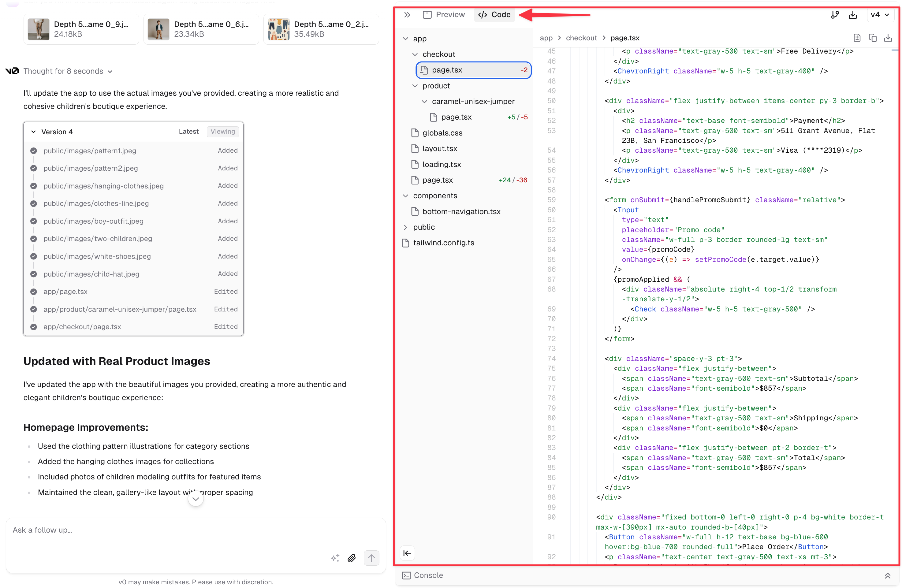This screenshot has width=902, height=588.
Task: Download the current file via download icon
Action: click(888, 38)
